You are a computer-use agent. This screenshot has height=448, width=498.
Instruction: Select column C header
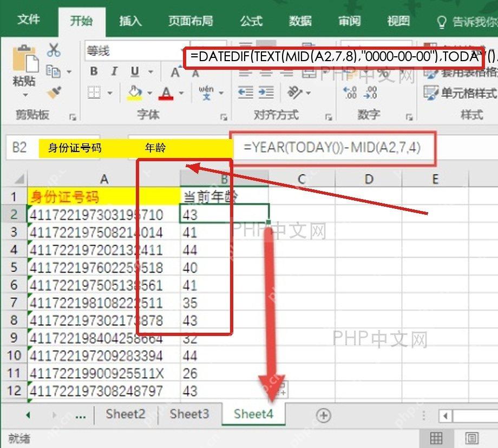tap(302, 179)
